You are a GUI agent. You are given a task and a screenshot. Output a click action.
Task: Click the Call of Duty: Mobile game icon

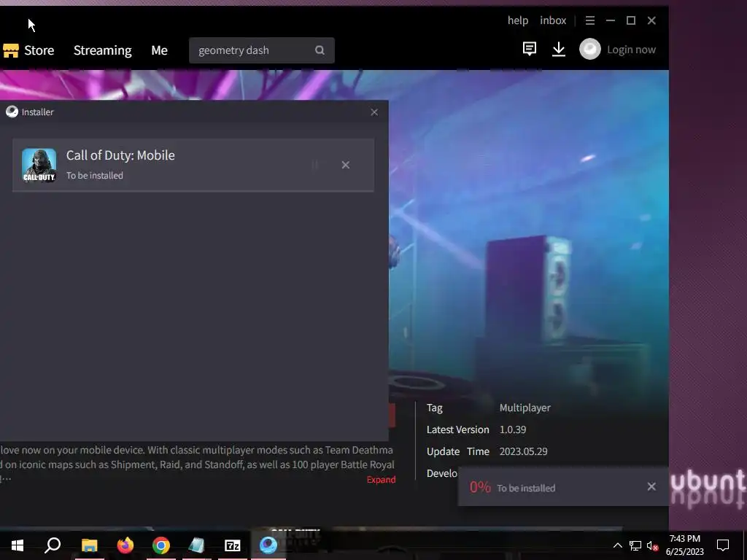pos(39,166)
